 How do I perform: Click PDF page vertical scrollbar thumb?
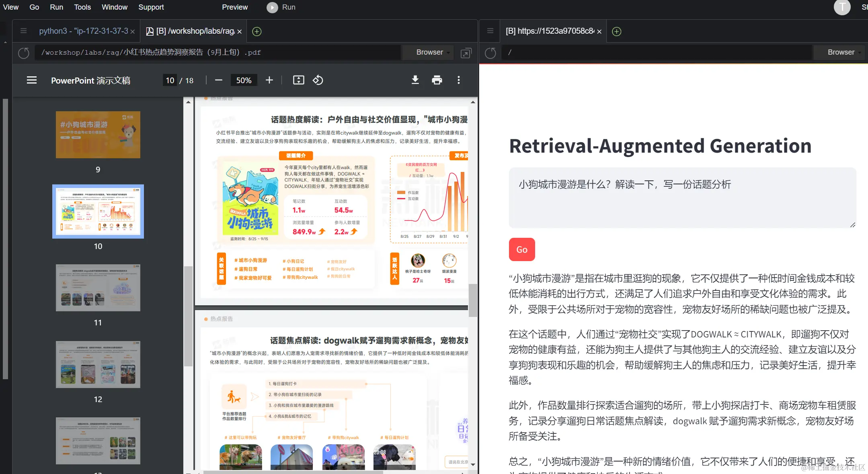pyautogui.click(x=473, y=300)
